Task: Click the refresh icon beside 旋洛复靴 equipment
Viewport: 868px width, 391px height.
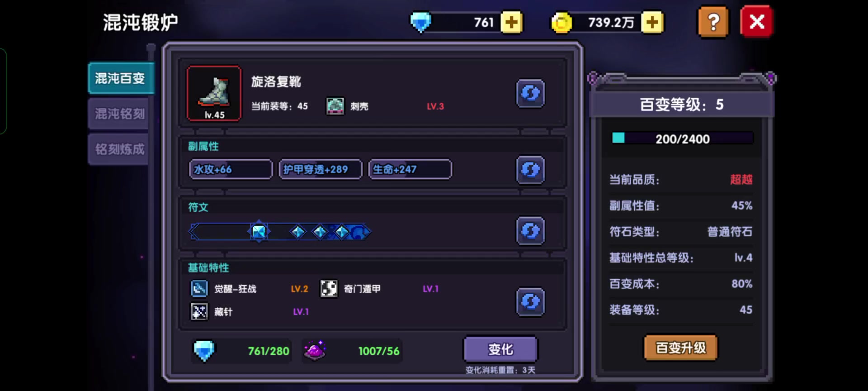Action: [x=530, y=94]
